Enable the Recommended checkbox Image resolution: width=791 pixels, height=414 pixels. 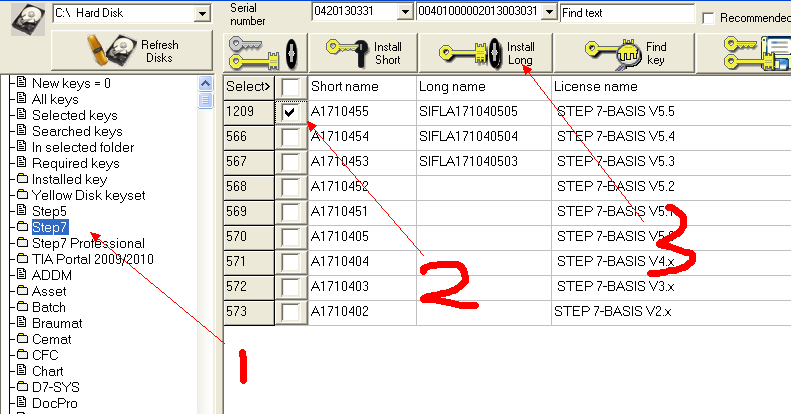pos(708,18)
